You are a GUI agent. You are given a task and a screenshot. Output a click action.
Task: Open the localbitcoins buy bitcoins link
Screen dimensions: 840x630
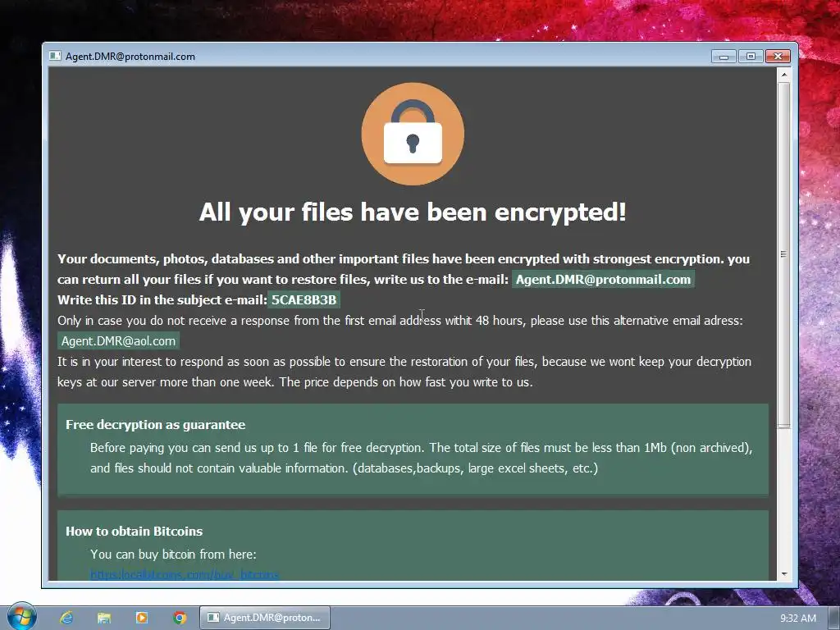[x=185, y=574]
